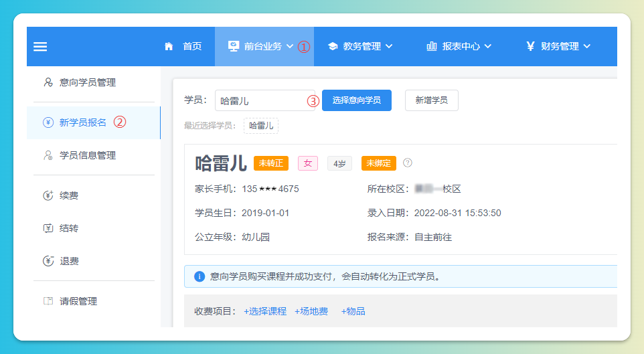This screenshot has height=354, width=644.
Task: Click the question mark help icon
Action: tap(408, 163)
